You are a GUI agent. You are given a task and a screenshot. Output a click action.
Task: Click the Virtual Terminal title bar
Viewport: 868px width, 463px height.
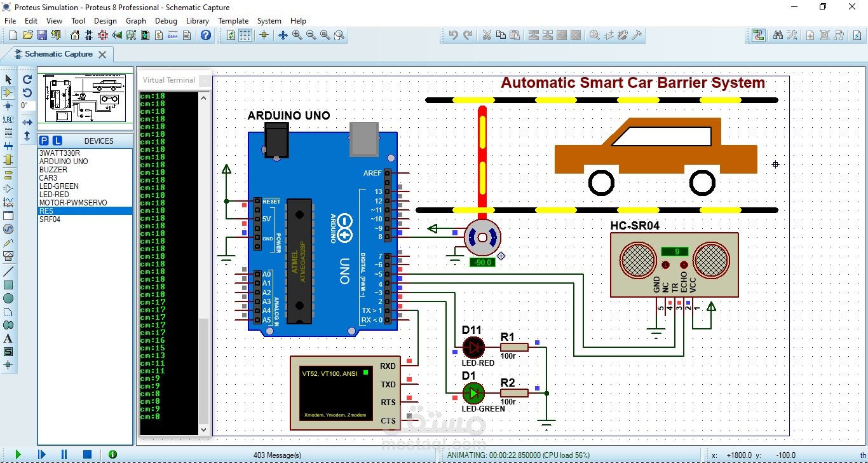[x=175, y=80]
